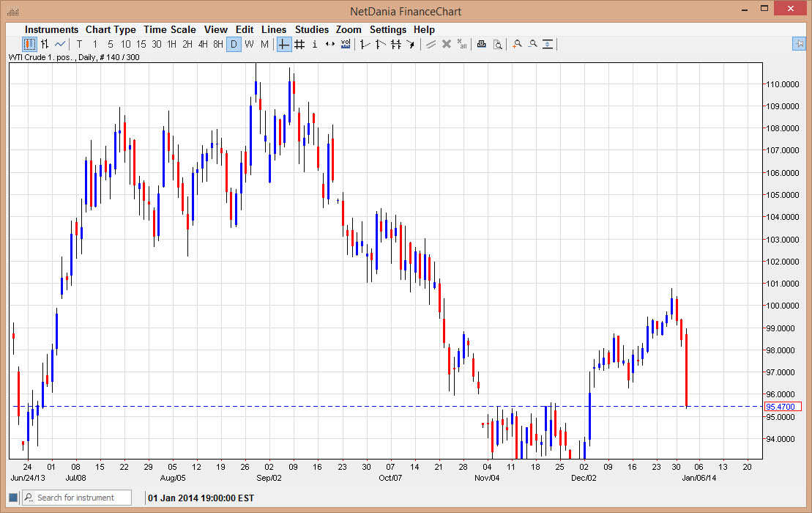The image size is (812, 513).
Task: Open the Chart Type menu
Action: [x=111, y=29]
